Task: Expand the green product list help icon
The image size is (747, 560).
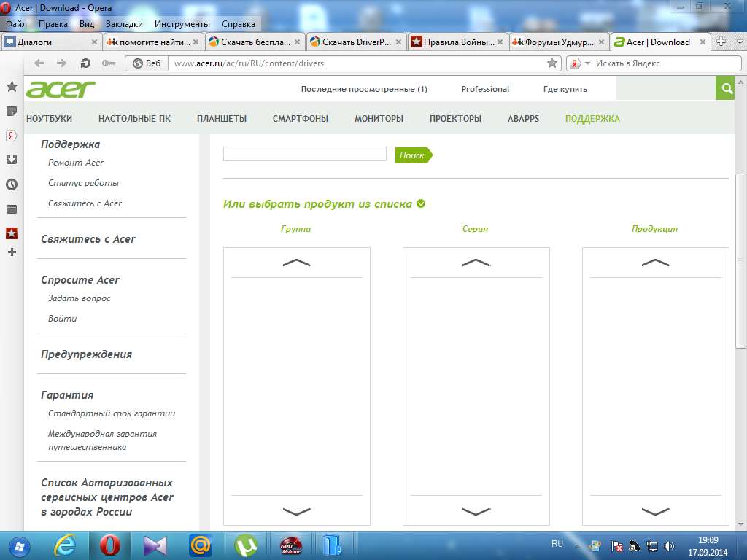Action: [x=421, y=203]
